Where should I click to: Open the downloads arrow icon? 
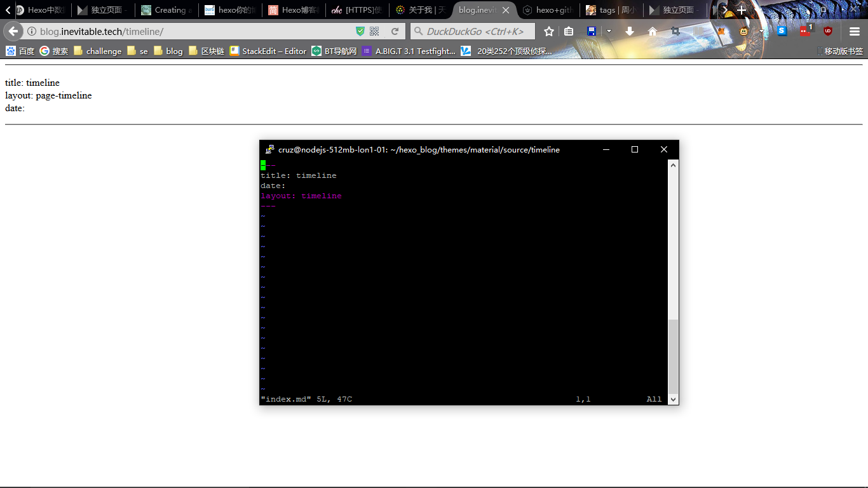pos(630,31)
